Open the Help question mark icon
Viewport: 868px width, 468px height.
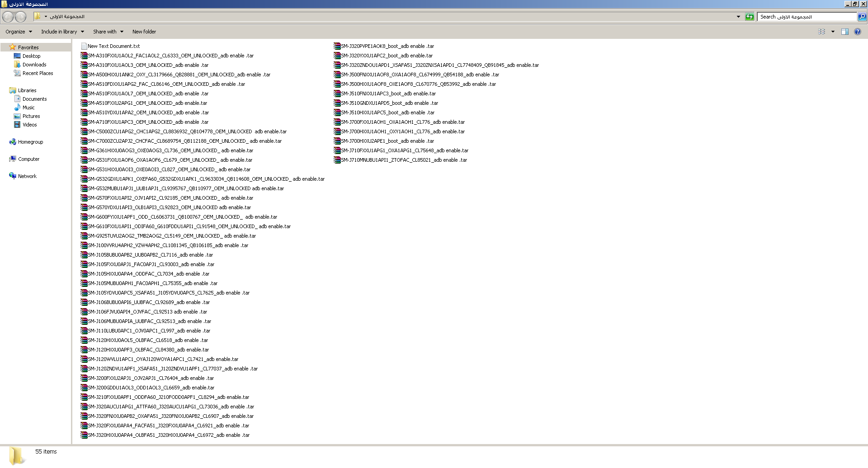click(x=858, y=32)
